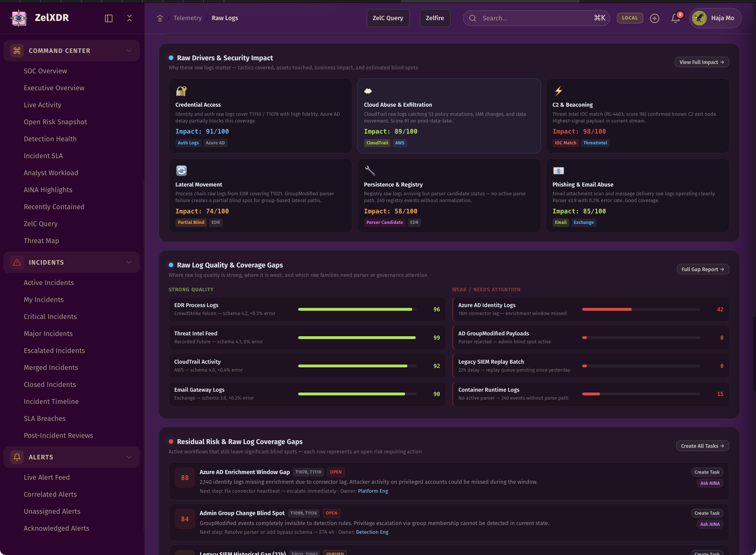Click the Platform Eng owner link

pos(373,491)
